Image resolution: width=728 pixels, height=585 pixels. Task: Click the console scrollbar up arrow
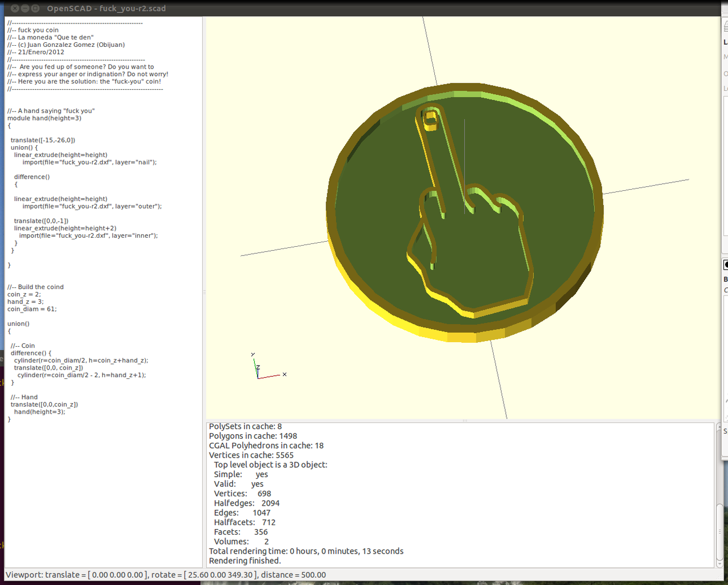tap(719, 428)
